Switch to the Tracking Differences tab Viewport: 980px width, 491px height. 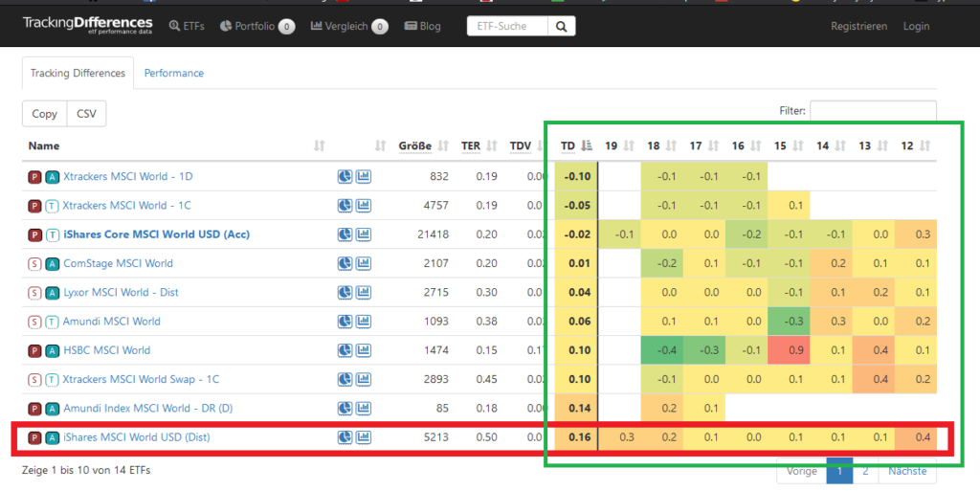pyautogui.click(x=78, y=73)
